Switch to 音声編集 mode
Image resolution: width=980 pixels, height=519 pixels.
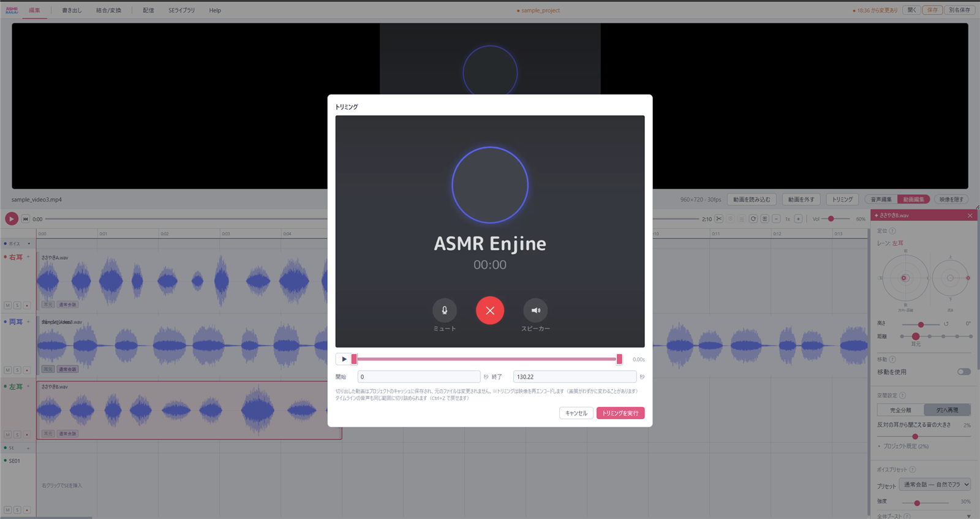coord(881,200)
